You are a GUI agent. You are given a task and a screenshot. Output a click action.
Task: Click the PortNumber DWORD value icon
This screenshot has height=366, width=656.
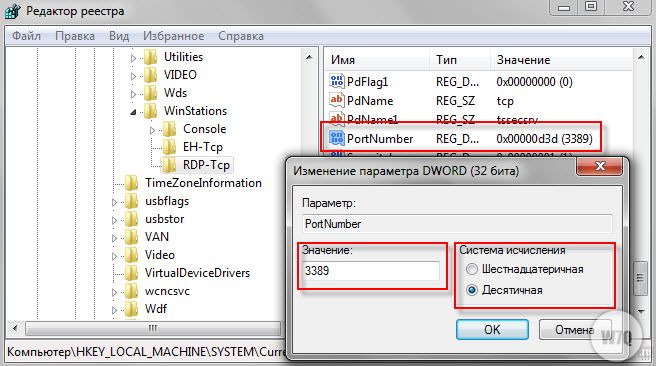(337, 138)
